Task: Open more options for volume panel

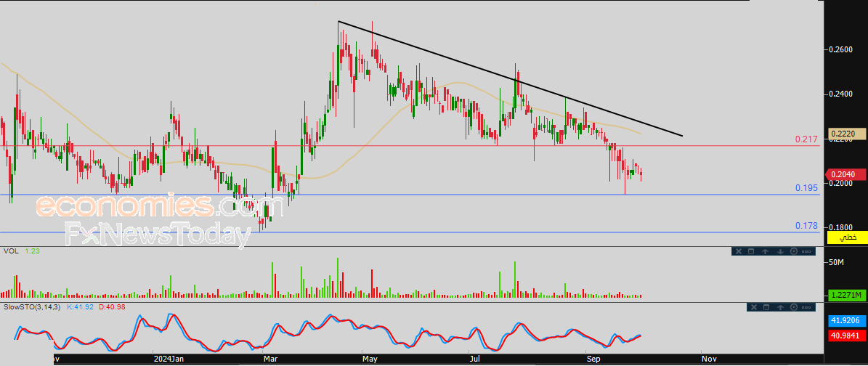Action: [807, 251]
